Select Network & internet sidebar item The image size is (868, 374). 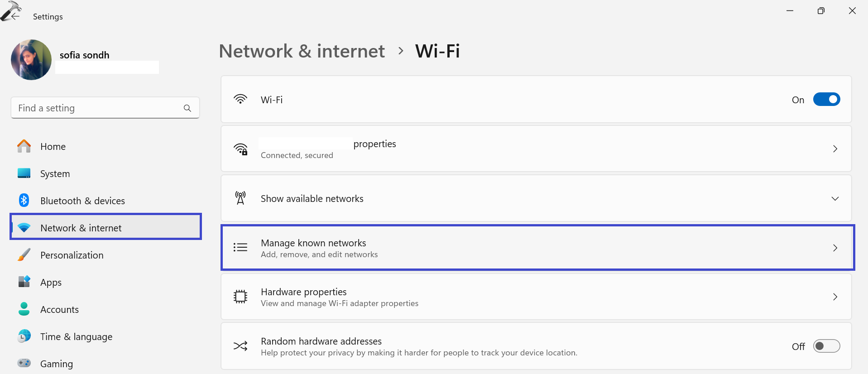click(81, 228)
